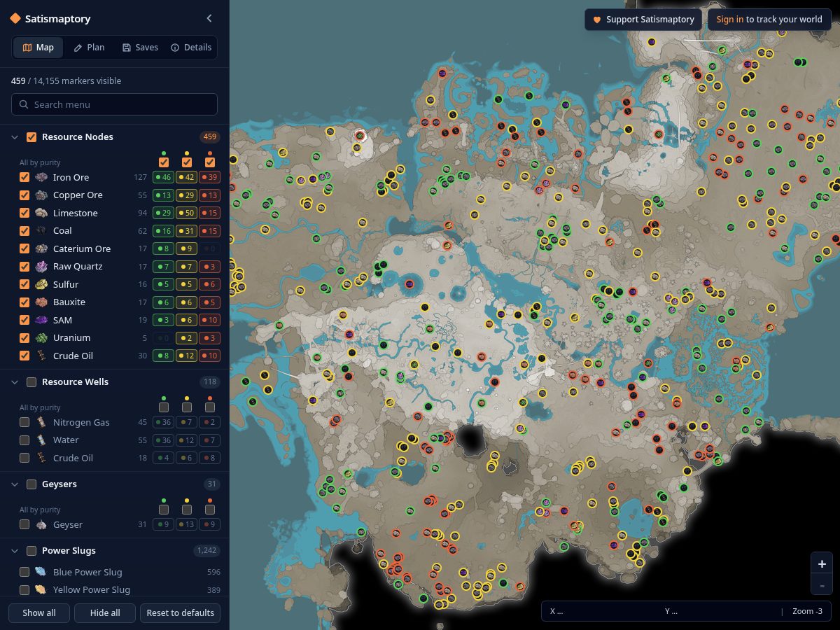Enable the Resource Wells group checkbox
This screenshot has height=630, width=840.
[x=31, y=382]
